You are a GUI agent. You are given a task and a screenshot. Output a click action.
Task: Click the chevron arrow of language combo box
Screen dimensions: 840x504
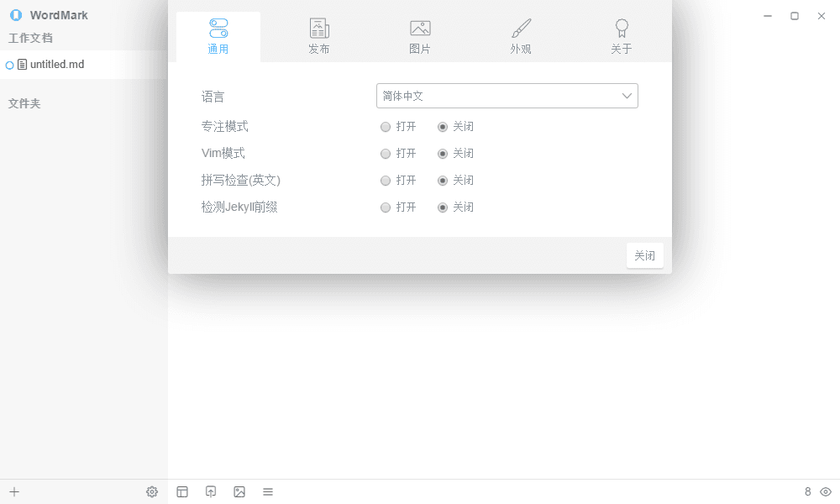pos(627,96)
